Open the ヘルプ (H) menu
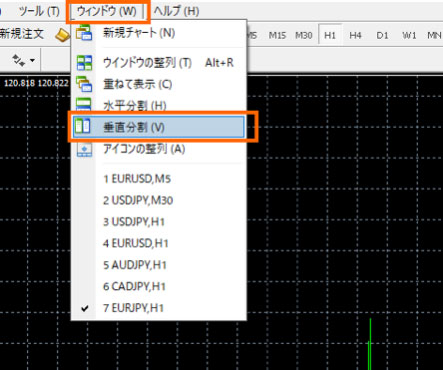The height and width of the screenshot is (370, 443). (176, 11)
